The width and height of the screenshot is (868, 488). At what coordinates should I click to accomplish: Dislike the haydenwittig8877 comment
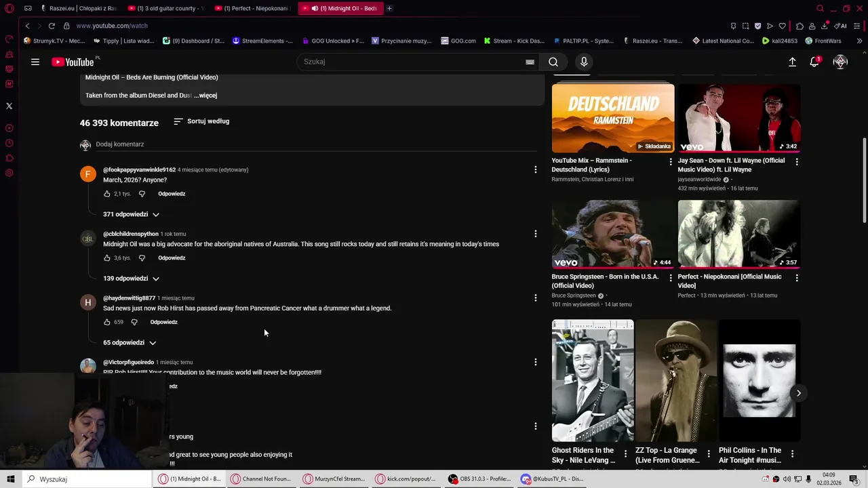coord(134,322)
